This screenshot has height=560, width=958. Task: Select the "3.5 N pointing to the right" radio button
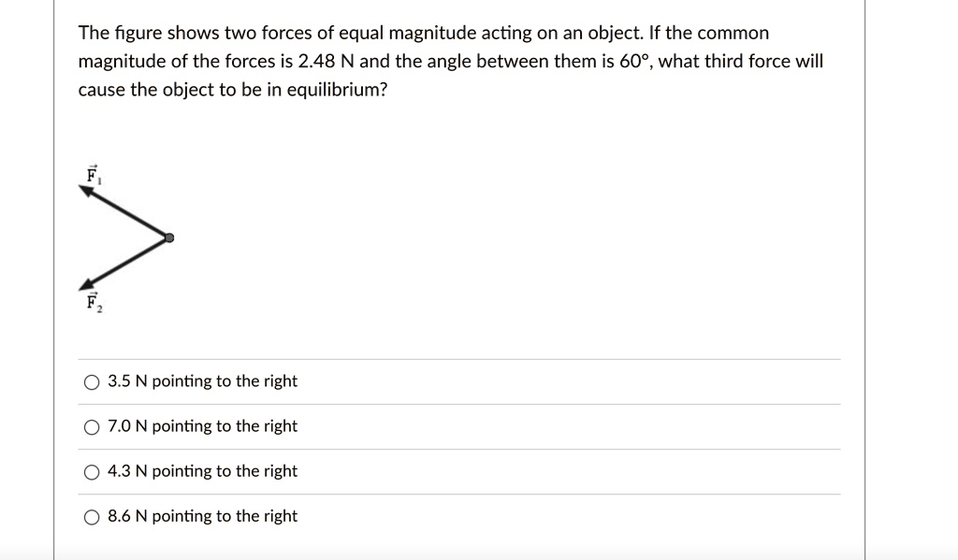(92, 381)
